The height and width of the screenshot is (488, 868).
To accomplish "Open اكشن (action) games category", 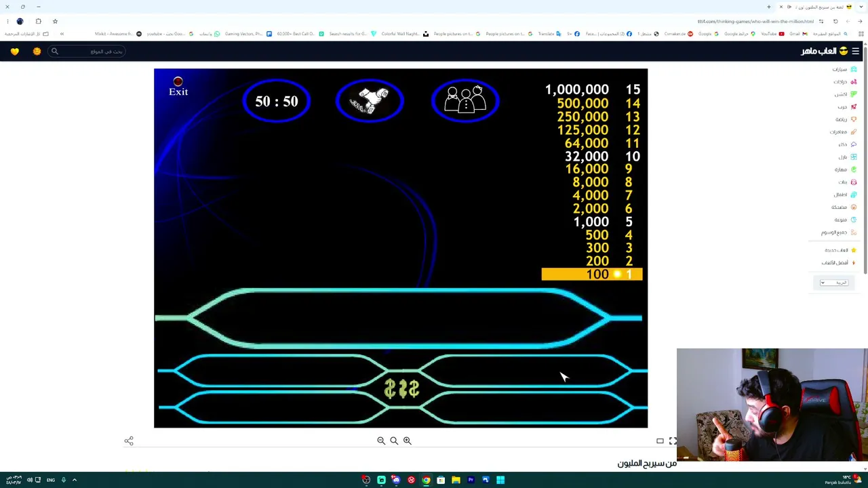I will click(x=845, y=94).
